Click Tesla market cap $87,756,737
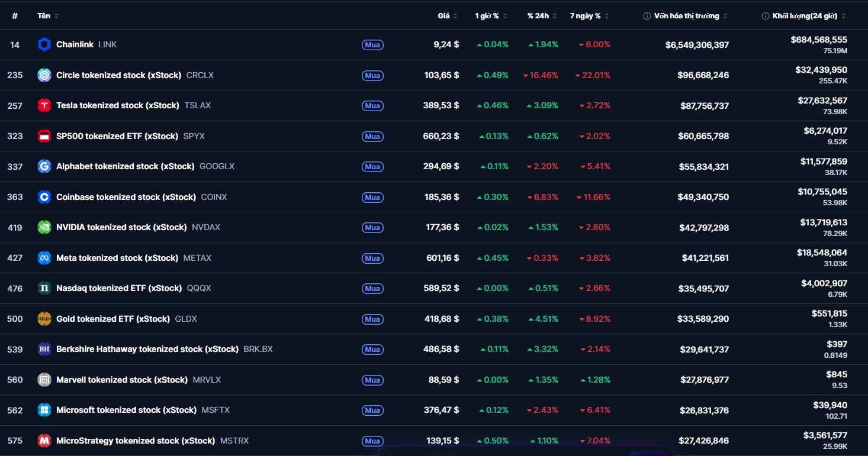 [705, 106]
